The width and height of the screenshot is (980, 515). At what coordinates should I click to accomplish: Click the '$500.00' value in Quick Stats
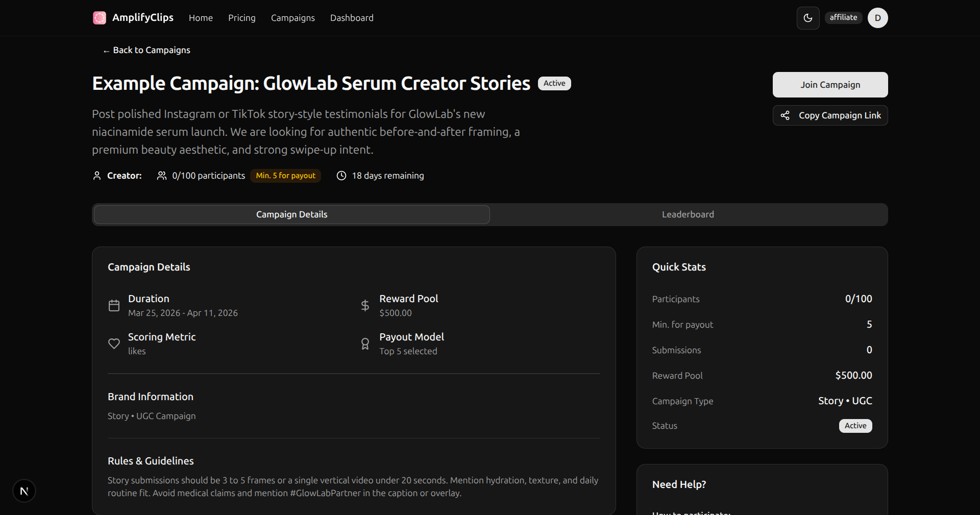[x=853, y=375]
